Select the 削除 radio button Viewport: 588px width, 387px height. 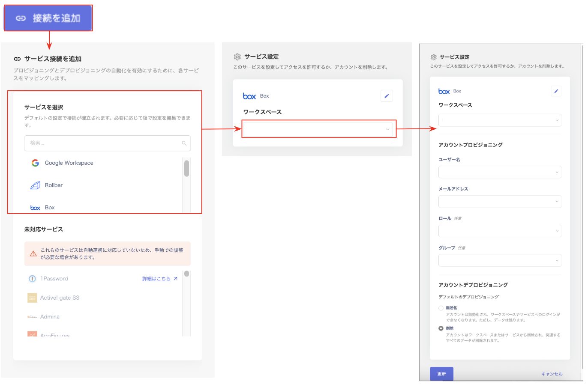(441, 329)
